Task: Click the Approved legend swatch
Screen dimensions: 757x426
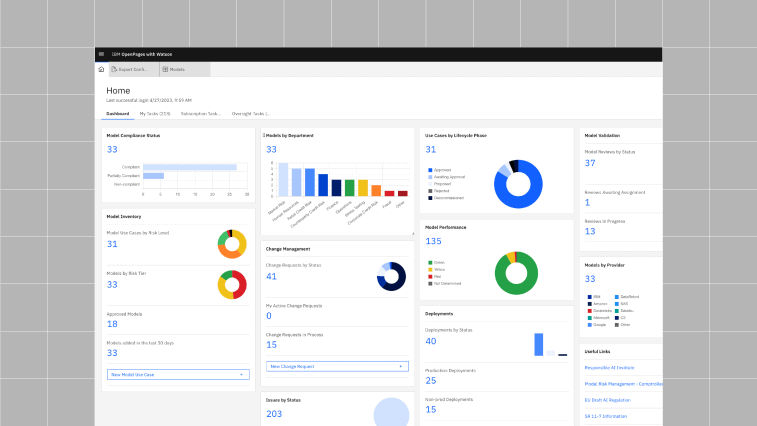Action: pos(430,170)
